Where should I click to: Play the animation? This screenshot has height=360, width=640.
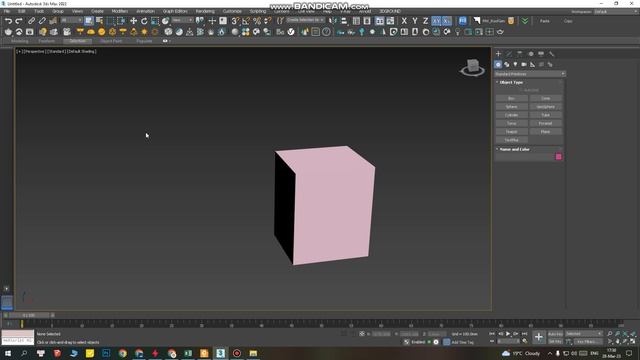(x=508, y=334)
